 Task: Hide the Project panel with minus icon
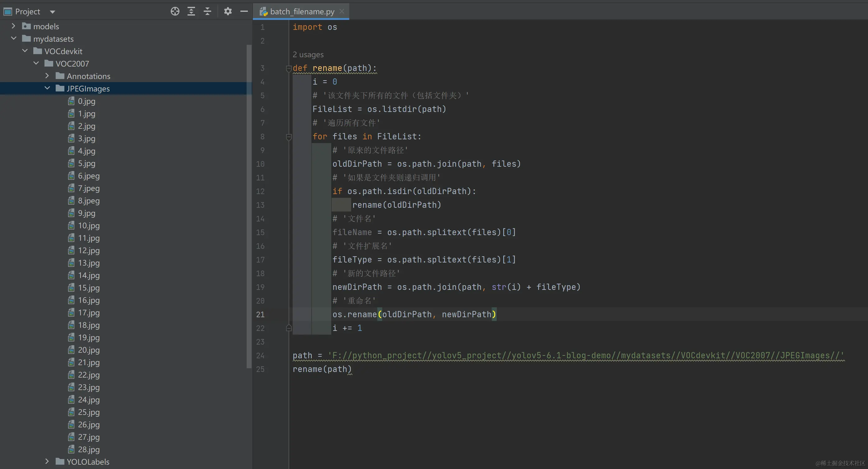[244, 12]
